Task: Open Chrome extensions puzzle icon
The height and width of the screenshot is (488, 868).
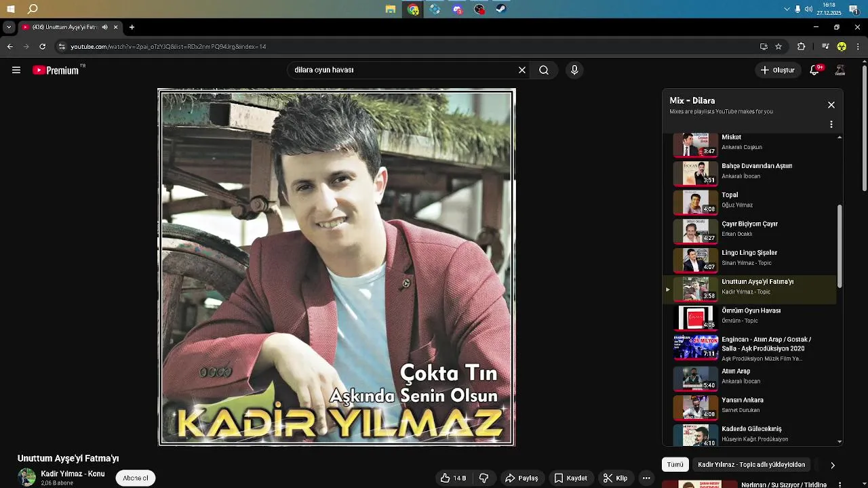Action: 802,47
